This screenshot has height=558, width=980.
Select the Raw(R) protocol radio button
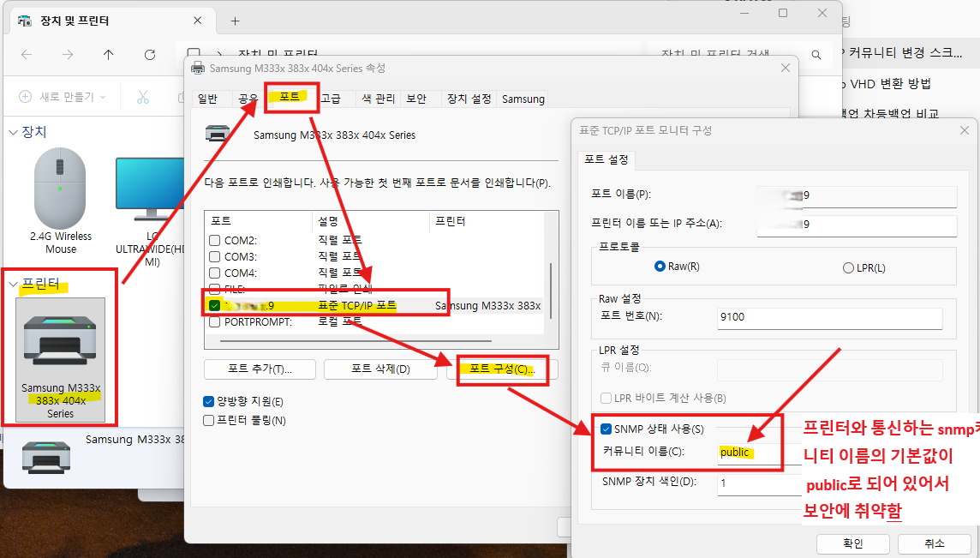tap(660, 267)
